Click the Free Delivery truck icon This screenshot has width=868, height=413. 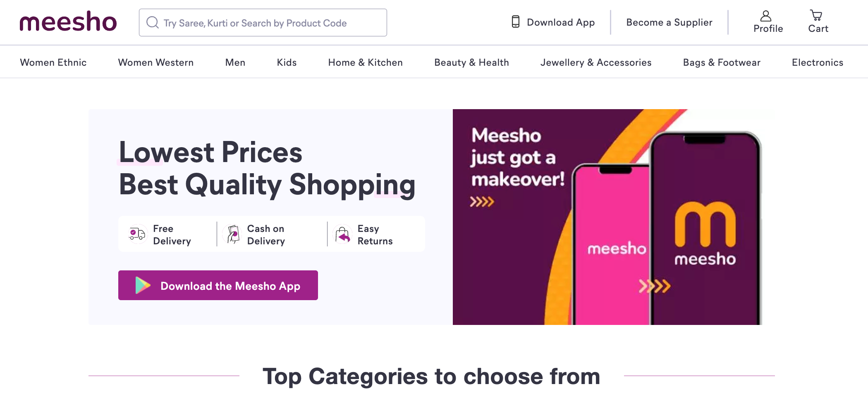(x=137, y=234)
